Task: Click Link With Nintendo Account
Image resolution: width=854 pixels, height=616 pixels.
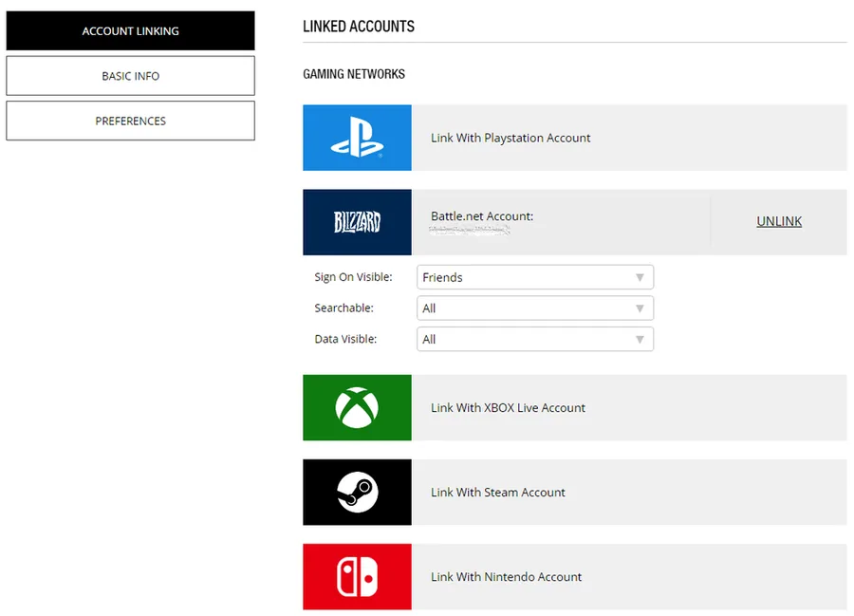Action: pyautogui.click(x=506, y=576)
